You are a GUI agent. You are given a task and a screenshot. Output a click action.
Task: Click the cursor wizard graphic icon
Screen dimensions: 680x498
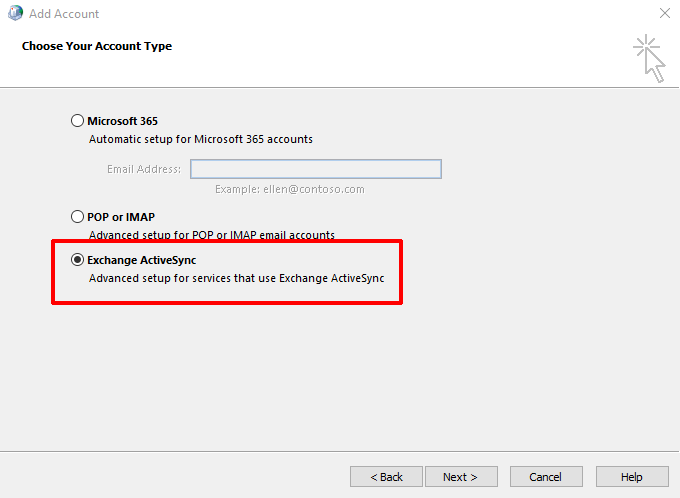point(649,59)
